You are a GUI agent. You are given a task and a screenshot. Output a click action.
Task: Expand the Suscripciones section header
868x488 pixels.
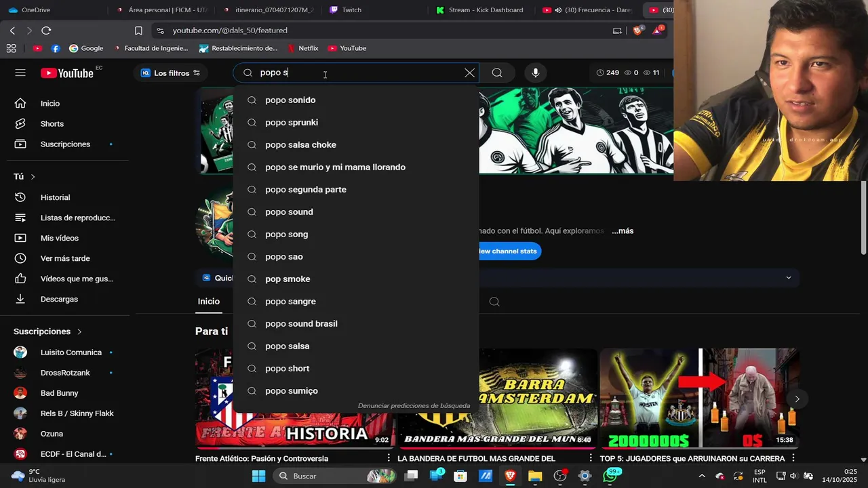click(47, 331)
